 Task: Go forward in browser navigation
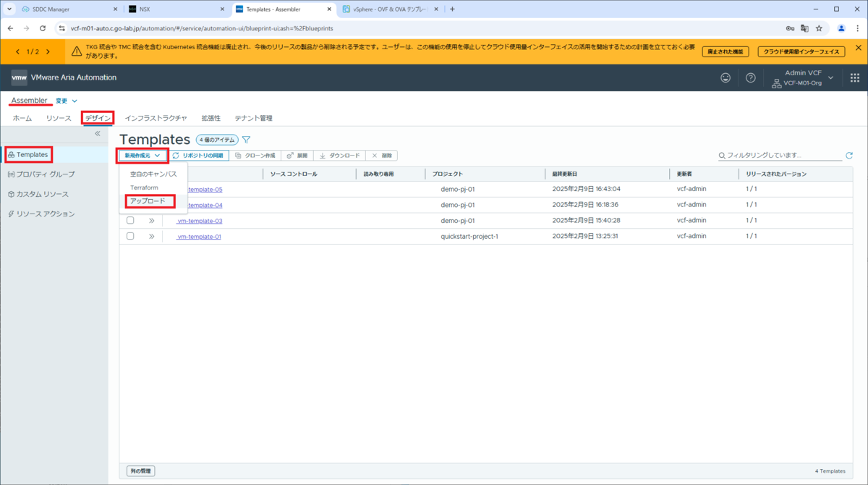click(x=27, y=28)
